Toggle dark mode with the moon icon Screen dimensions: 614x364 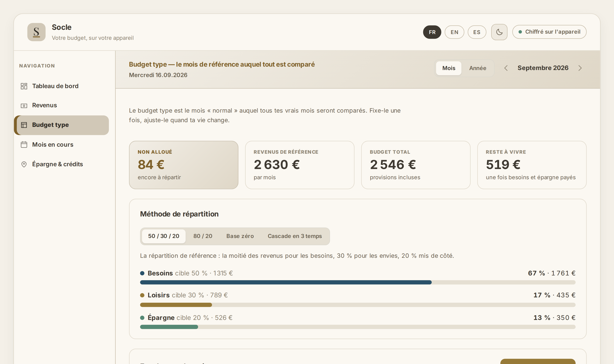click(499, 32)
